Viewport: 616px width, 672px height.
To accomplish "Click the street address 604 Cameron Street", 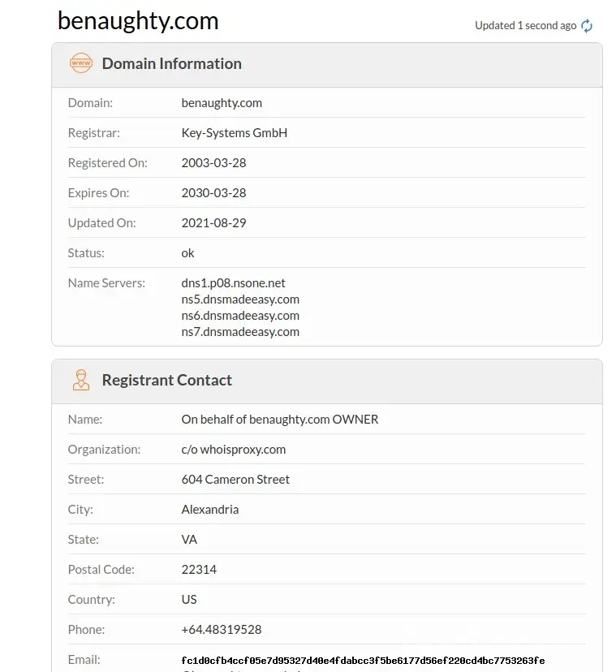I will click(x=235, y=480).
